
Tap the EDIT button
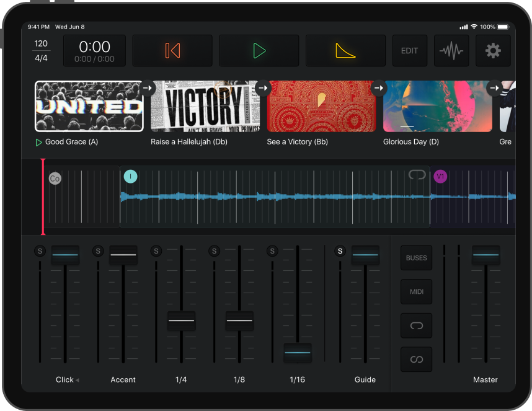409,51
